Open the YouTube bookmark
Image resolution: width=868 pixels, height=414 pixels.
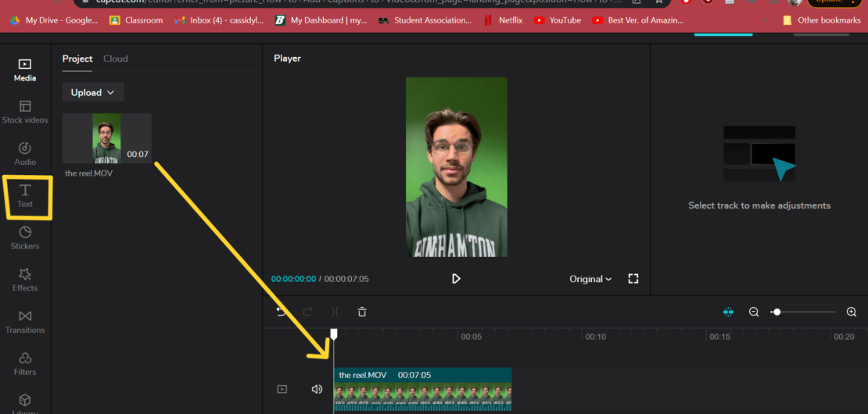(558, 20)
